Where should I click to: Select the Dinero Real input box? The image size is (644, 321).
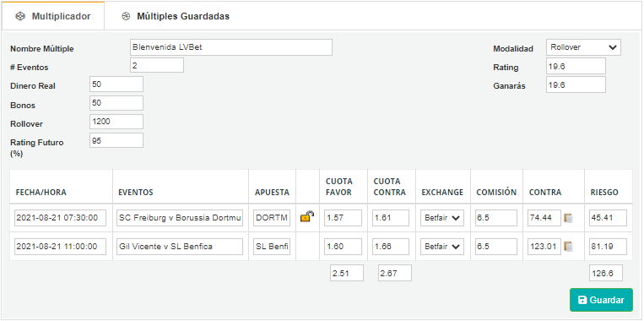click(116, 84)
